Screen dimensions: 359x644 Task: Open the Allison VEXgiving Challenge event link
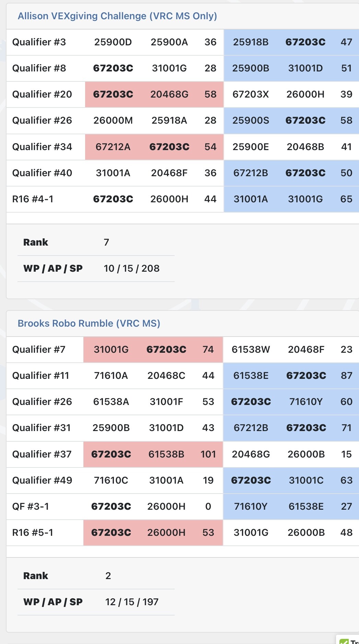tap(117, 16)
